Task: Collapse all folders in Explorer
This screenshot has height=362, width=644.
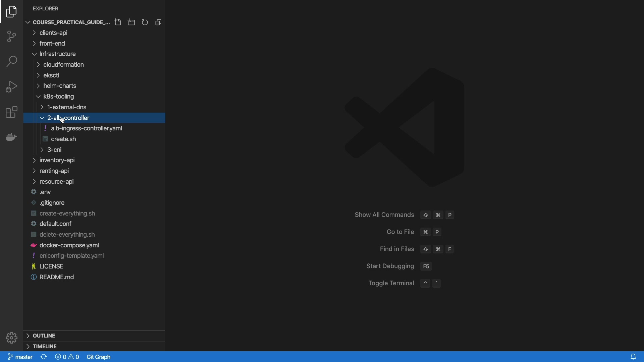Action: [159, 22]
